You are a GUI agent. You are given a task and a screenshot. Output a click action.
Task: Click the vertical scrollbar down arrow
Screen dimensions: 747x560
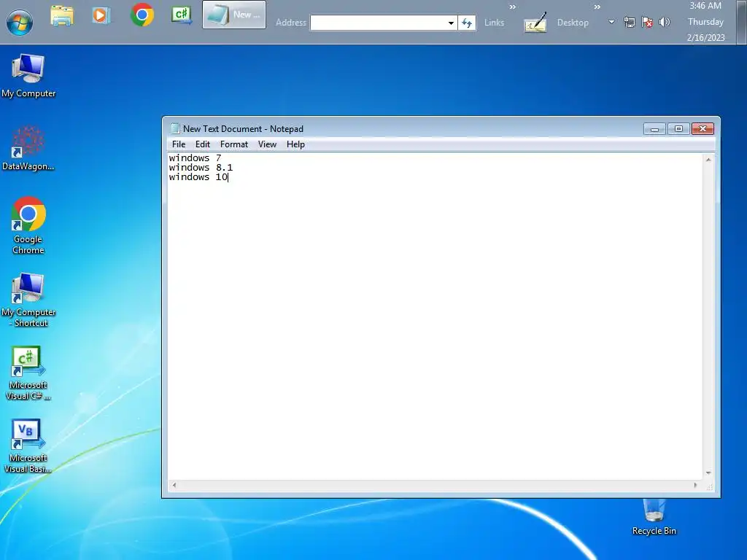pos(708,472)
